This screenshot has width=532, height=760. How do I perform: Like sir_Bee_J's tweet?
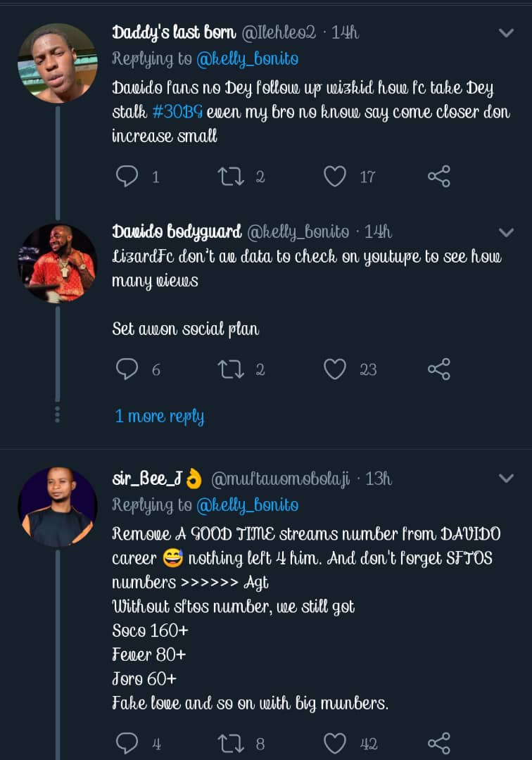click(335, 742)
